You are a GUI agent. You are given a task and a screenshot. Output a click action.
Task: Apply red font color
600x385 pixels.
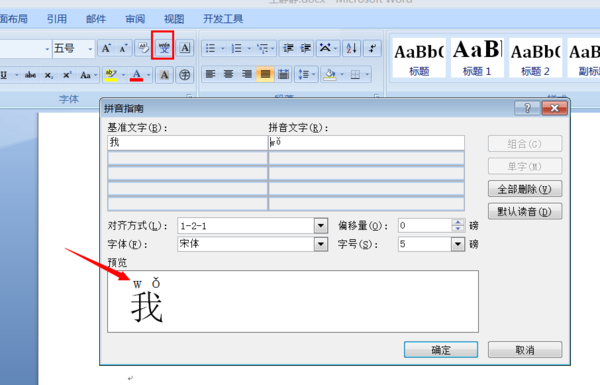[137, 75]
